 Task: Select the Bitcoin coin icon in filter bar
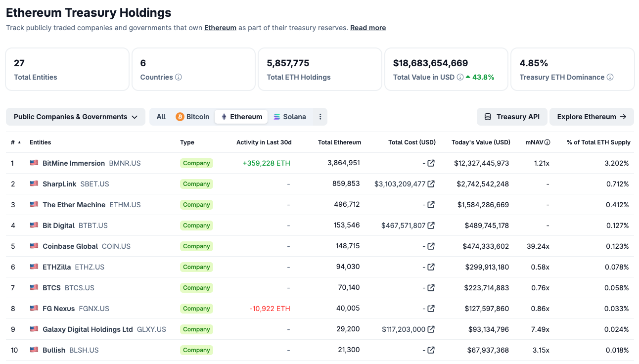pyautogui.click(x=180, y=117)
